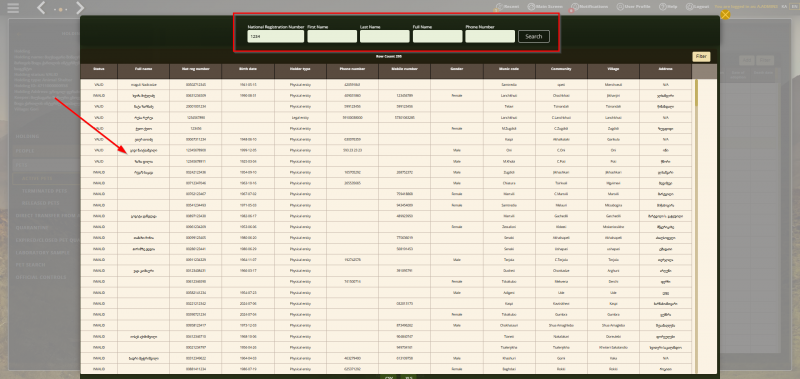
Task: Focus the First Name input field
Action: (332, 36)
